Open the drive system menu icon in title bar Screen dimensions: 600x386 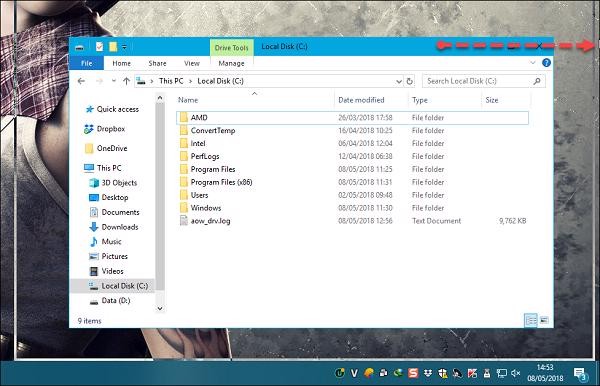pyautogui.click(x=79, y=47)
